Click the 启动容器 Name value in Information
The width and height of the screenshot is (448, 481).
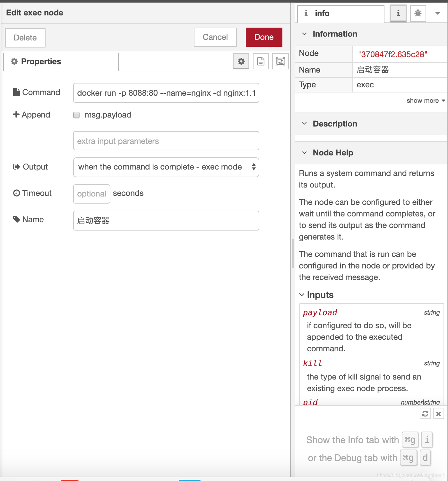[x=373, y=70]
